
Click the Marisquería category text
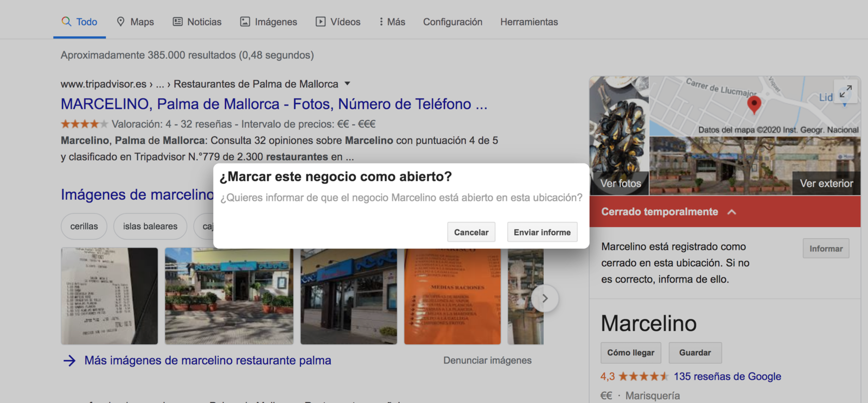pos(652,395)
